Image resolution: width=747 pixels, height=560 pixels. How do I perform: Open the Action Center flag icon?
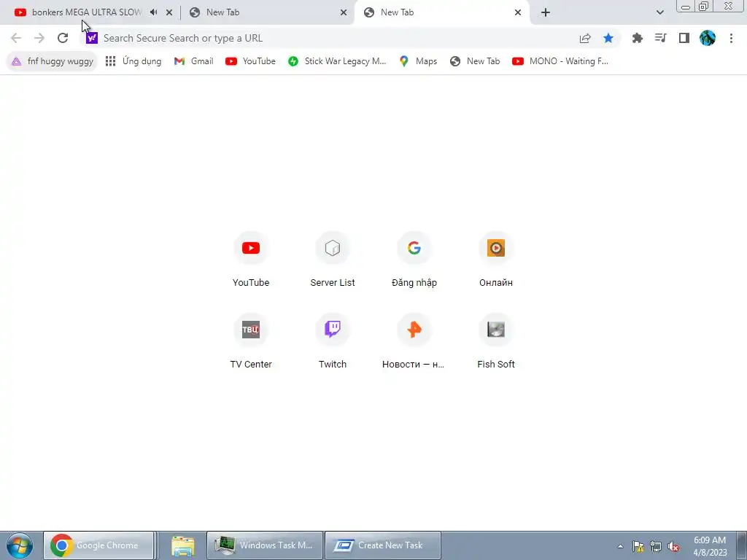tap(638, 546)
